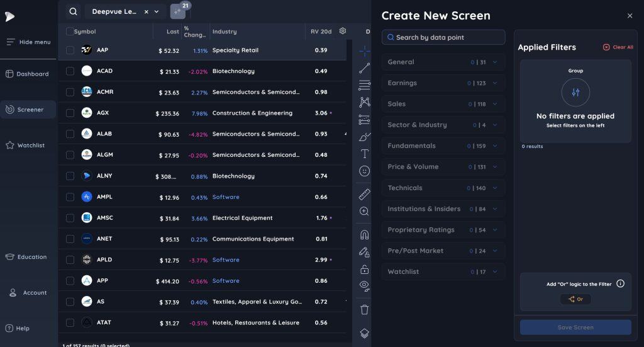The width and height of the screenshot is (644, 347).
Task: Toggle the select-all checkbox in header
Action: click(70, 31)
